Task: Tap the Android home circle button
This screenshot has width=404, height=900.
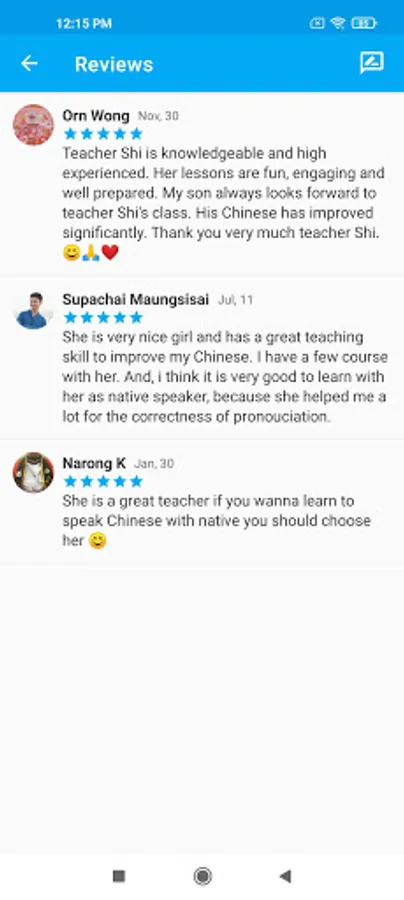Action: [x=202, y=876]
